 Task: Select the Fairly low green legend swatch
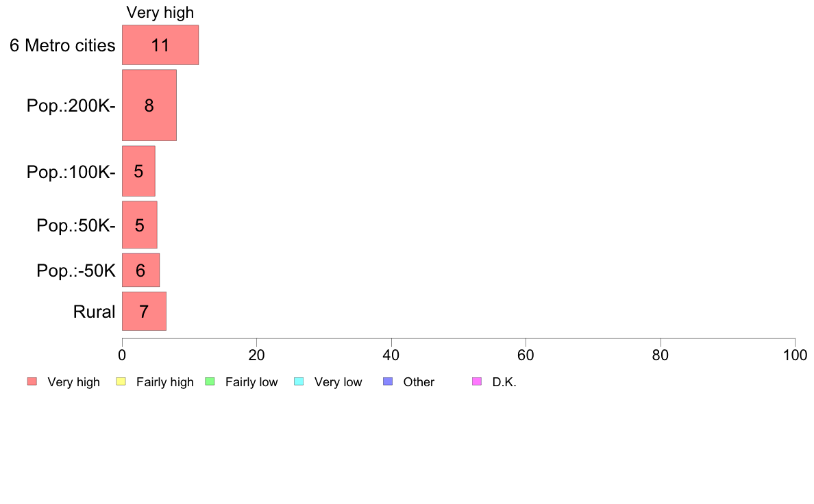(x=210, y=381)
